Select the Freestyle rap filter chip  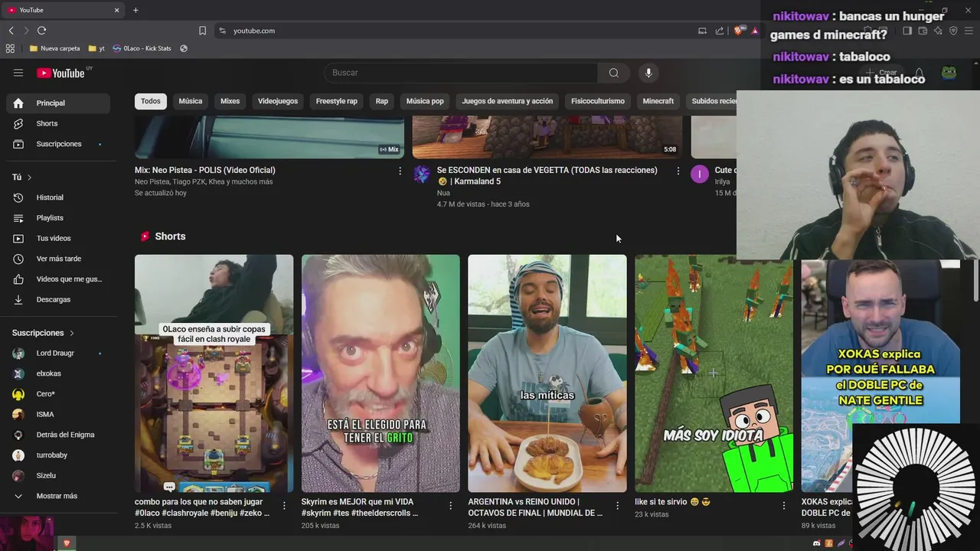337,101
